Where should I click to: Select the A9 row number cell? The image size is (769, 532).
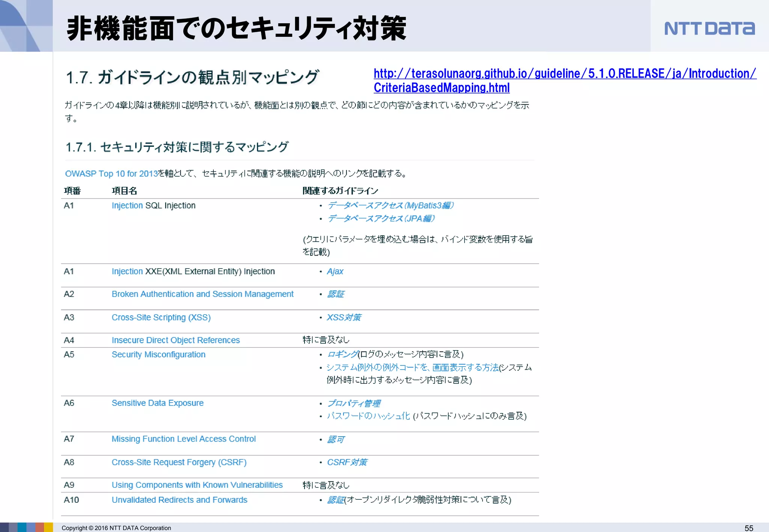coord(69,485)
